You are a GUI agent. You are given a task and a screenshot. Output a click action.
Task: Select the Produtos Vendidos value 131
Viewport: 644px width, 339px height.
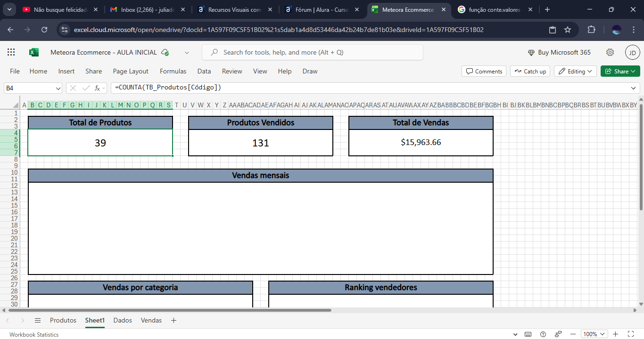pyautogui.click(x=261, y=143)
